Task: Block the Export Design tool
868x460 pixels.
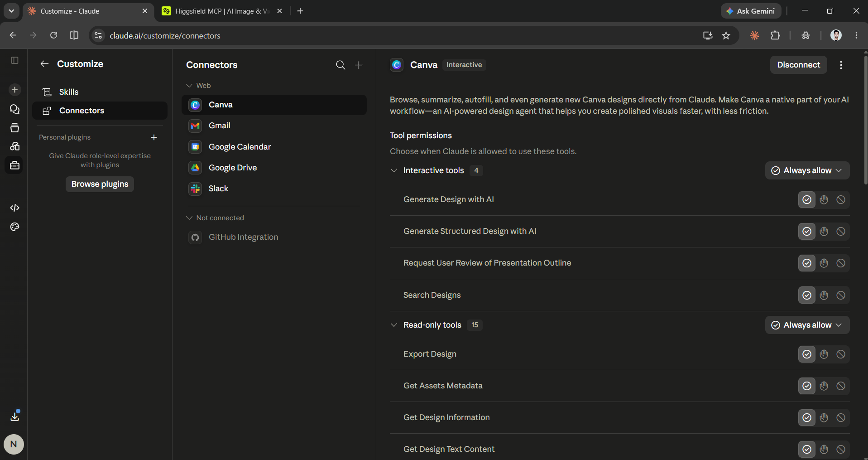Action: 841,354
